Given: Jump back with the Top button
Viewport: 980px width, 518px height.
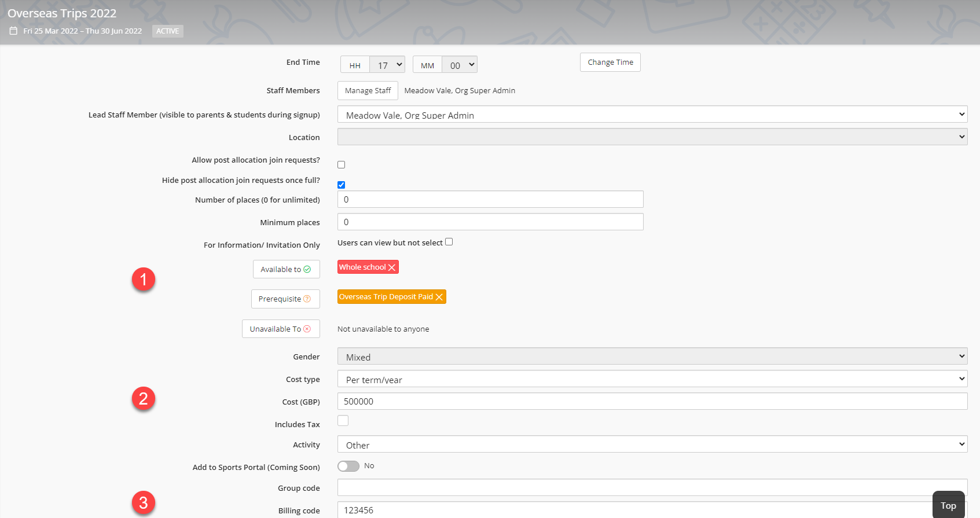Looking at the screenshot, I should point(948,505).
